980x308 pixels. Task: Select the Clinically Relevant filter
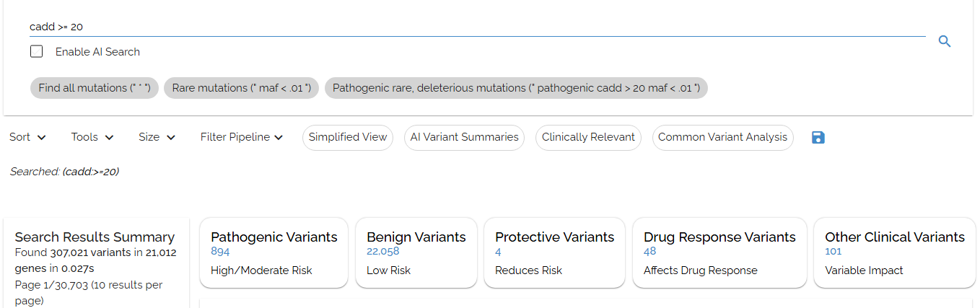(x=588, y=137)
